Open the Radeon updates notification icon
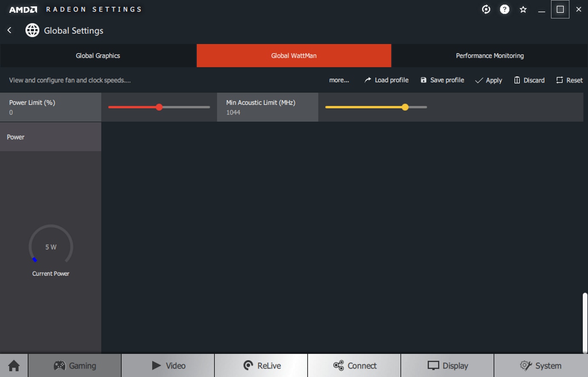The width and height of the screenshot is (588, 377). click(486, 9)
